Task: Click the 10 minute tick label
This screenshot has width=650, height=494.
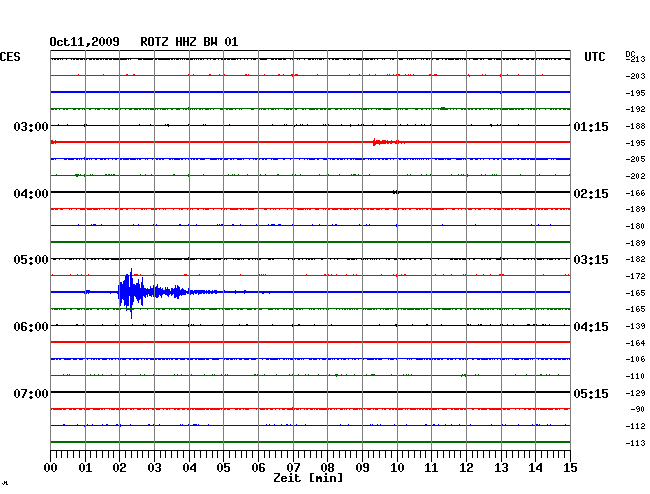Action: coord(397,468)
